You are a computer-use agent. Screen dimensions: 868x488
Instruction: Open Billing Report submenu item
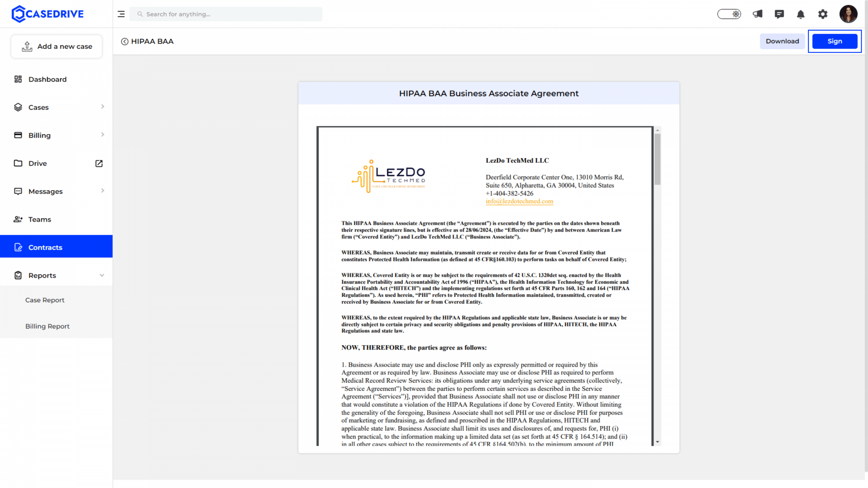[x=47, y=326]
